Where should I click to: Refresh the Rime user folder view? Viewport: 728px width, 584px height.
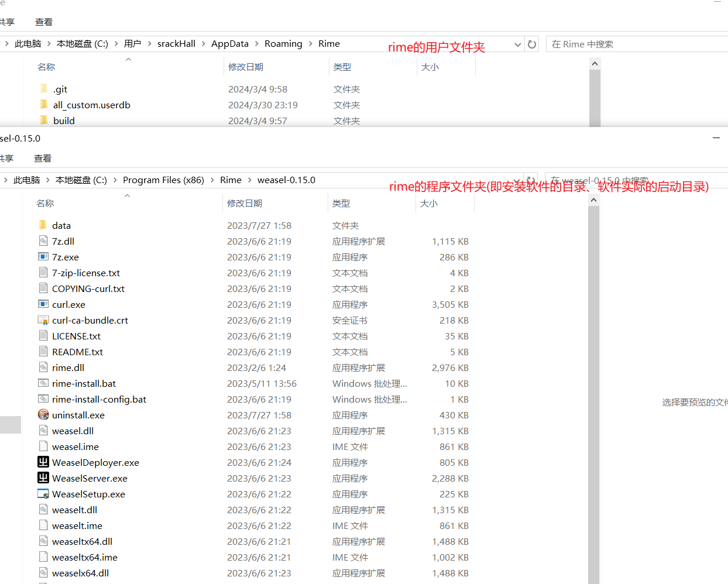(x=532, y=44)
